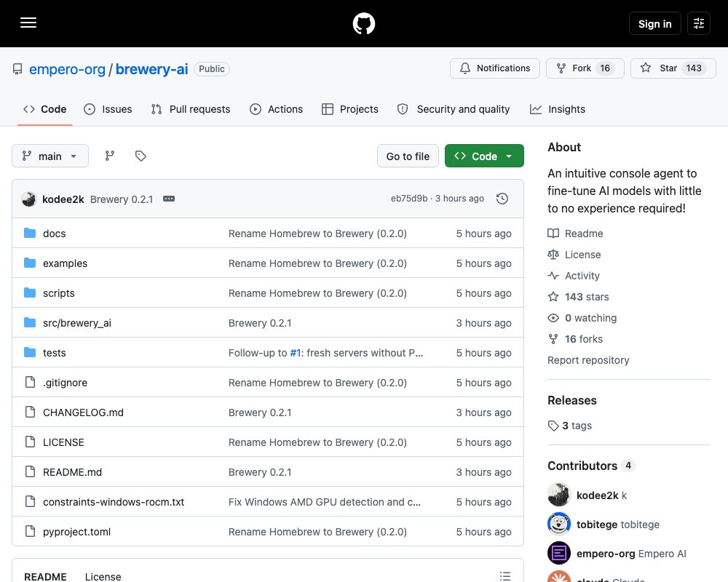Expand the green Code dropdown
Viewport: 728px width, 582px height.
coord(484,156)
